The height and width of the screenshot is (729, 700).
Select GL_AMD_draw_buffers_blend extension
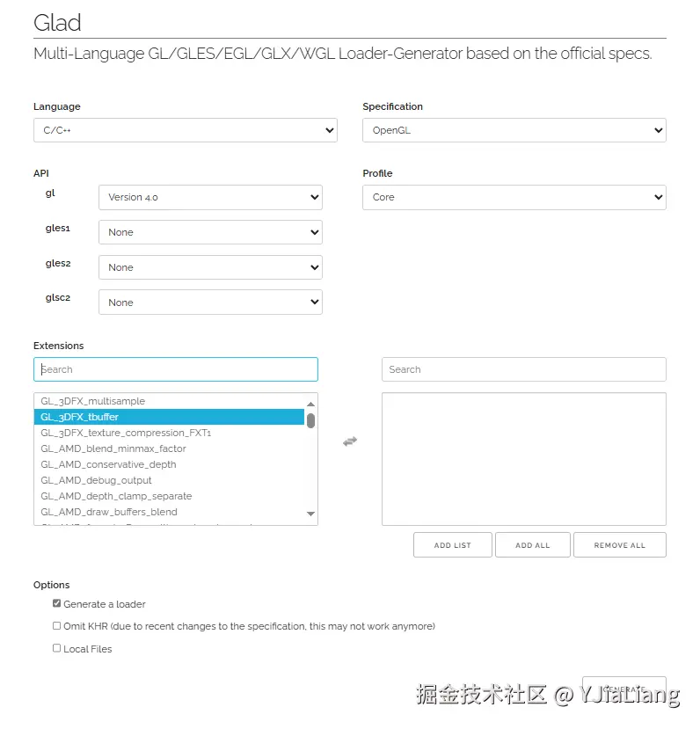pyautogui.click(x=169, y=512)
